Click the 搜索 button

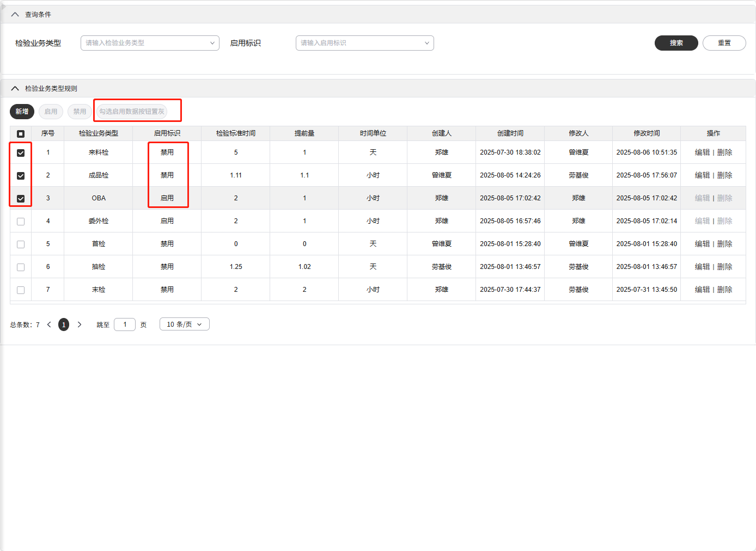[676, 43]
